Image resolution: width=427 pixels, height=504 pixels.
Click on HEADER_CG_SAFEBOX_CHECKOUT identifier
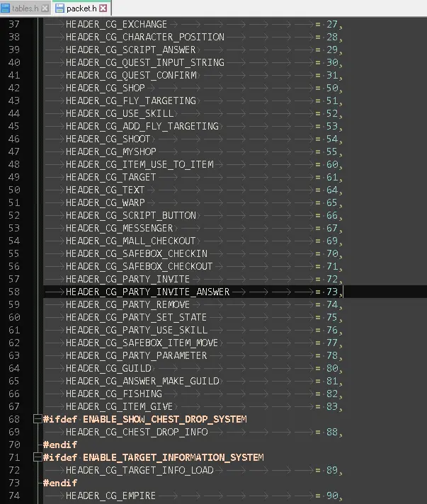click(139, 266)
